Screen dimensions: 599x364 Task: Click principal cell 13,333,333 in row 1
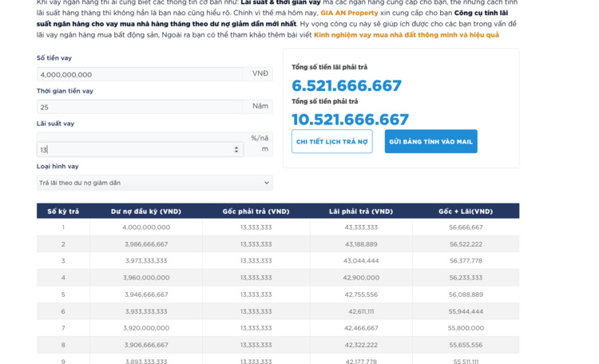click(x=256, y=227)
